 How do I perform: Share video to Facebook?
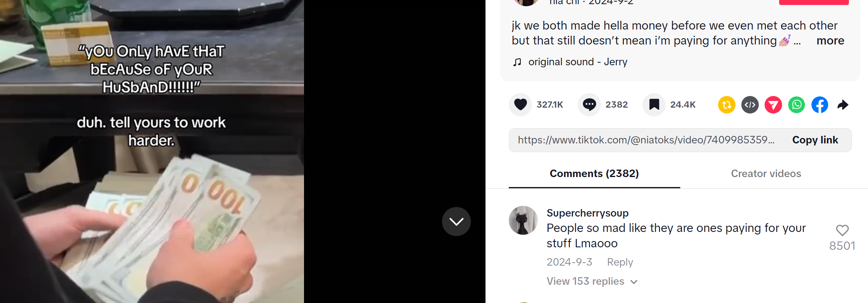click(x=820, y=105)
